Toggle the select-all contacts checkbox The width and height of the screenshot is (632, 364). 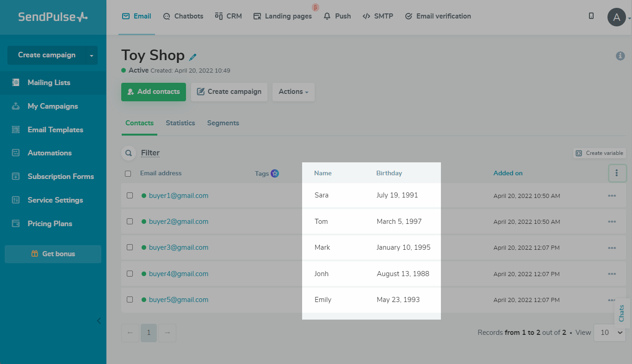pyautogui.click(x=128, y=173)
